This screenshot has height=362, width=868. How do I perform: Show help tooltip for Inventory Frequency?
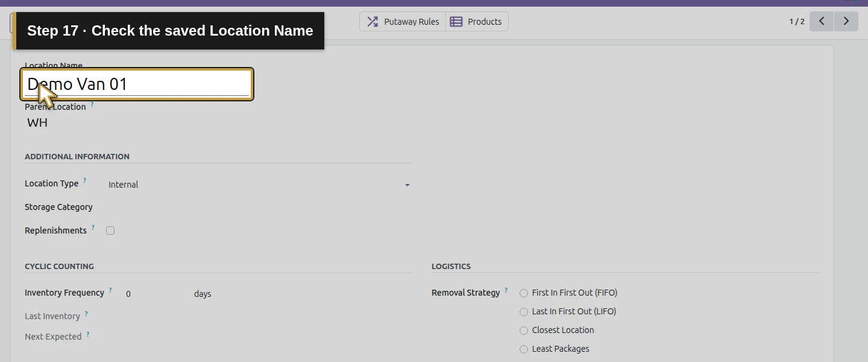click(x=110, y=290)
